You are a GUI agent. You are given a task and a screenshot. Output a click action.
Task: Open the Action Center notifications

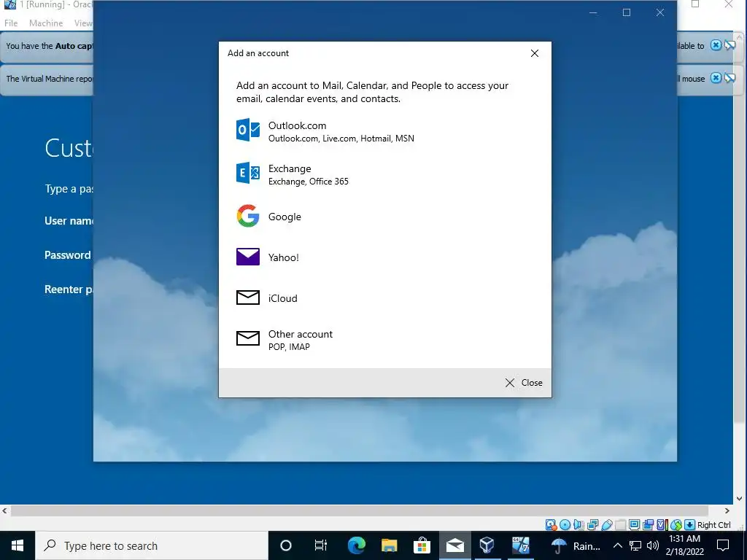click(x=723, y=545)
